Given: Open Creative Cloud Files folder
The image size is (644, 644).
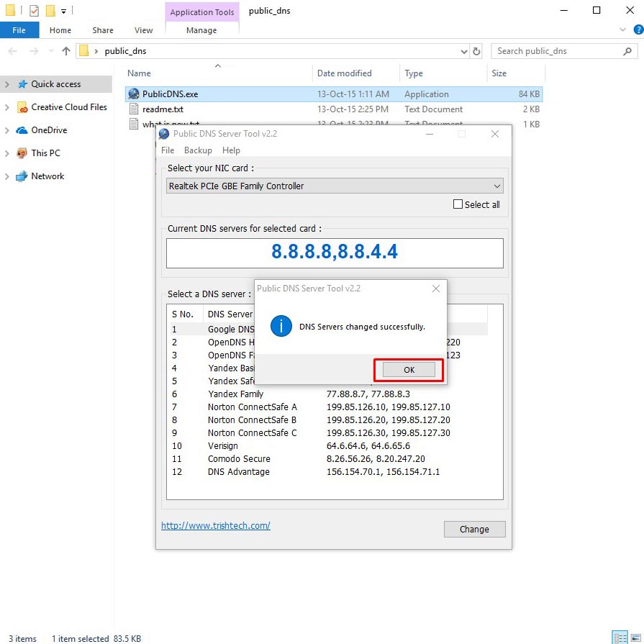Looking at the screenshot, I should point(68,107).
